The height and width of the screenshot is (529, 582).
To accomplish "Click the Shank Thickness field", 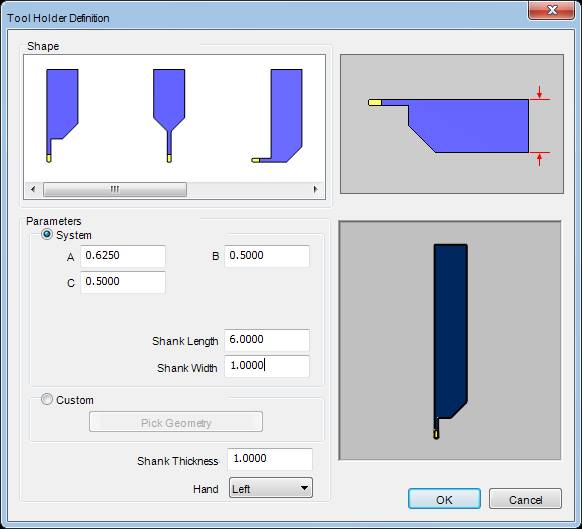I will pos(270,459).
